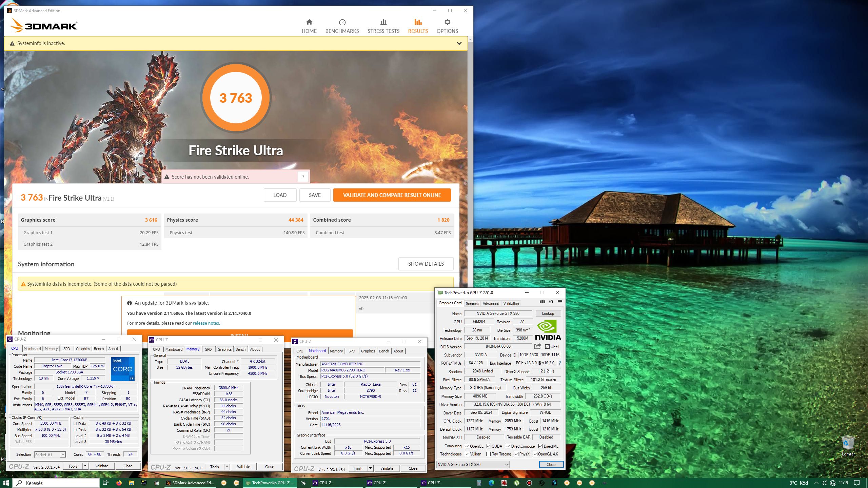This screenshot has height=488, width=868.
Task: Open File Explorer from the taskbar
Action: [131, 483]
